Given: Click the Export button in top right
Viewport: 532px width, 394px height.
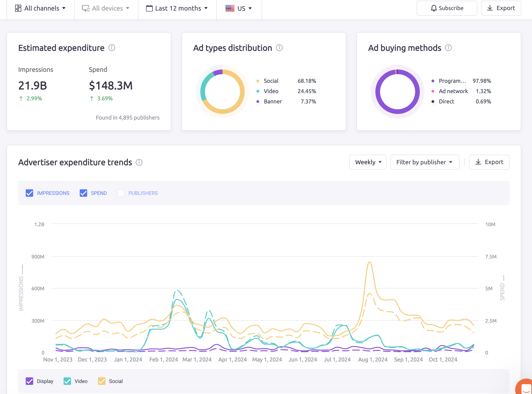Looking at the screenshot, I should click(501, 8).
